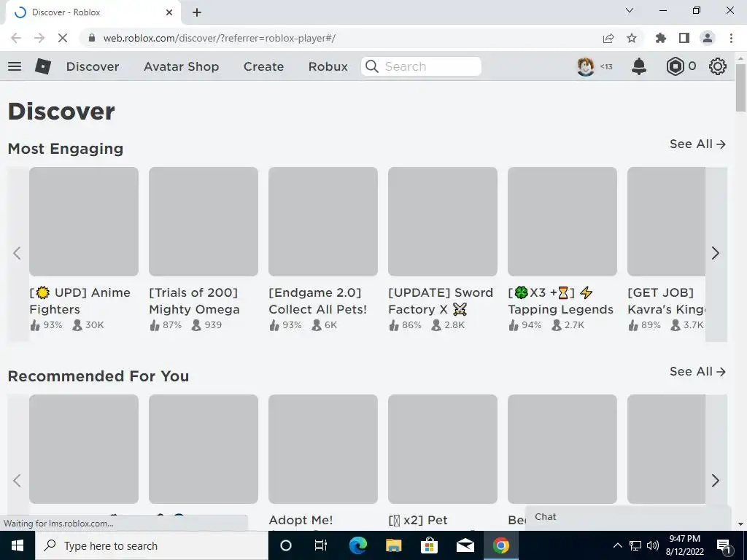Click the taskbar clock and date
Screen dimensions: 747x560
[685, 545]
